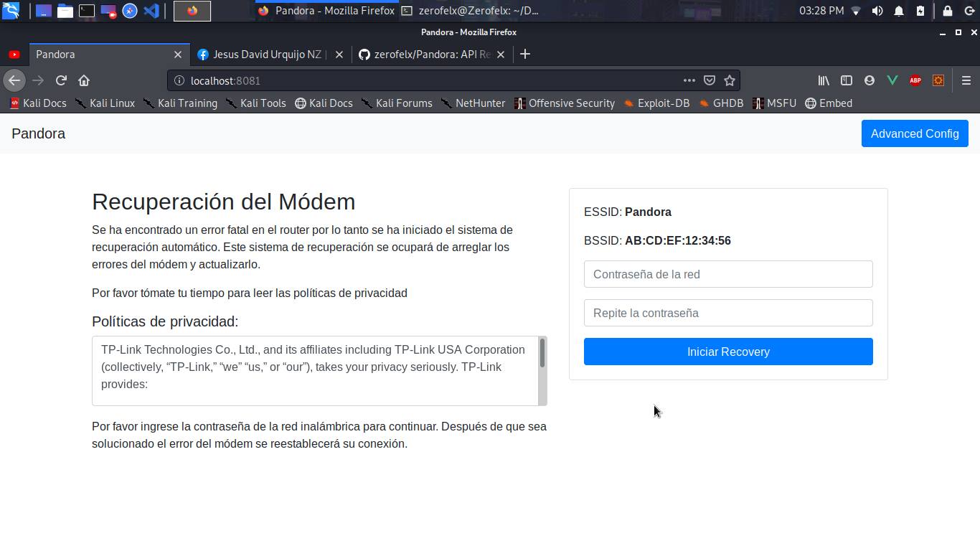Toggle the Firefox sidebar
980x551 pixels.
click(x=847, y=80)
